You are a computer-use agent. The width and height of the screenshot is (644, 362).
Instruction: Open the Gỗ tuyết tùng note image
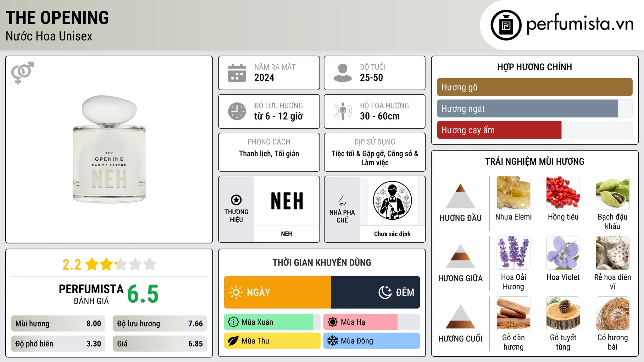(563, 313)
